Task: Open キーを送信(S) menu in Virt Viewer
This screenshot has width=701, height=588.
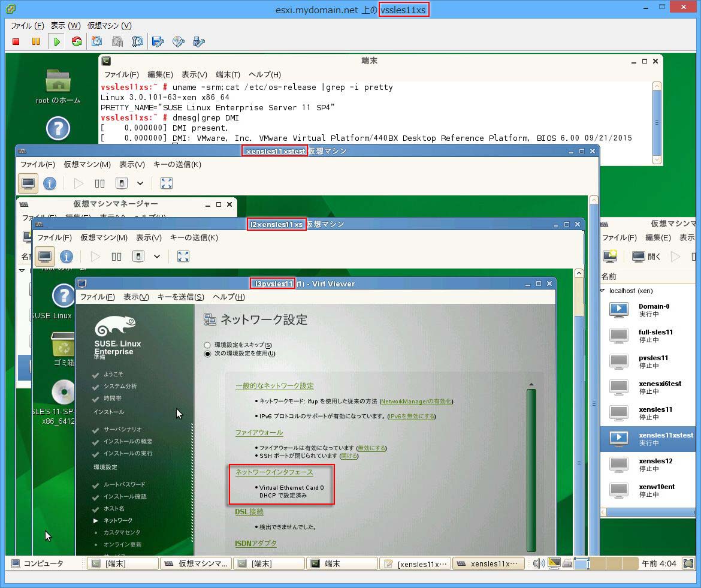Action: pos(180,297)
